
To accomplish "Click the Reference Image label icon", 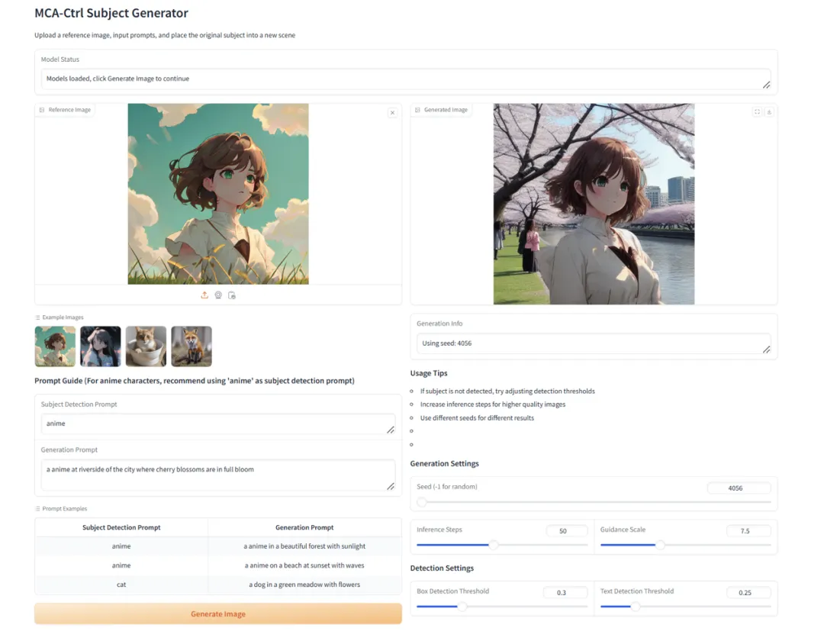I will click(x=42, y=110).
